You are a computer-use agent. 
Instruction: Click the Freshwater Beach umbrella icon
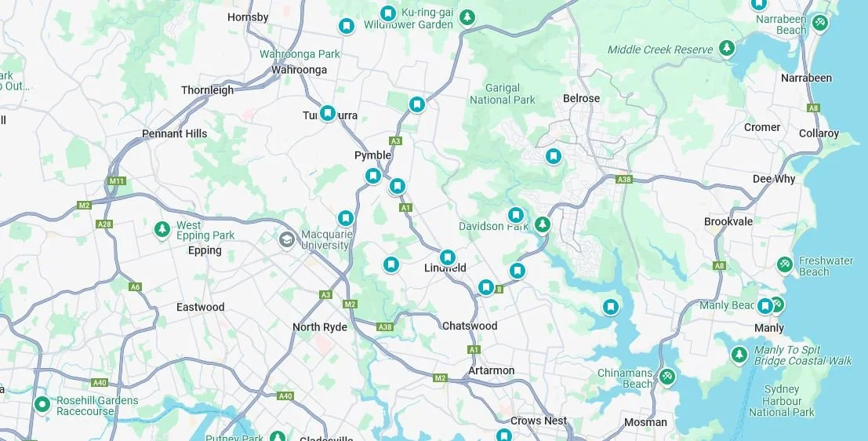click(x=784, y=264)
